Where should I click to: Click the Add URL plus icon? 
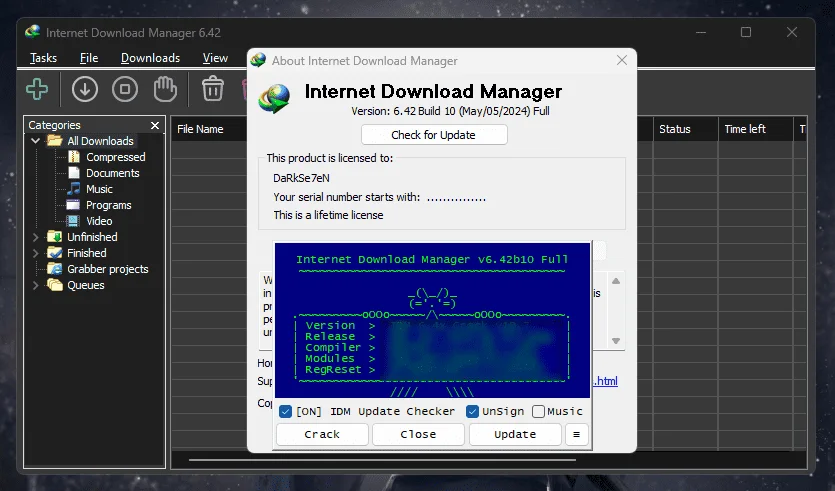point(37,89)
